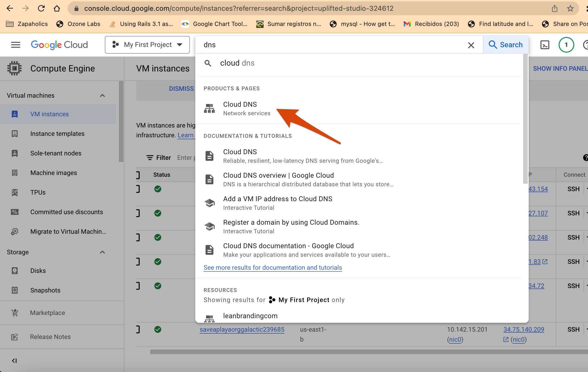Collapse the Virtual machines section
The image size is (588, 372).
coord(102,95)
